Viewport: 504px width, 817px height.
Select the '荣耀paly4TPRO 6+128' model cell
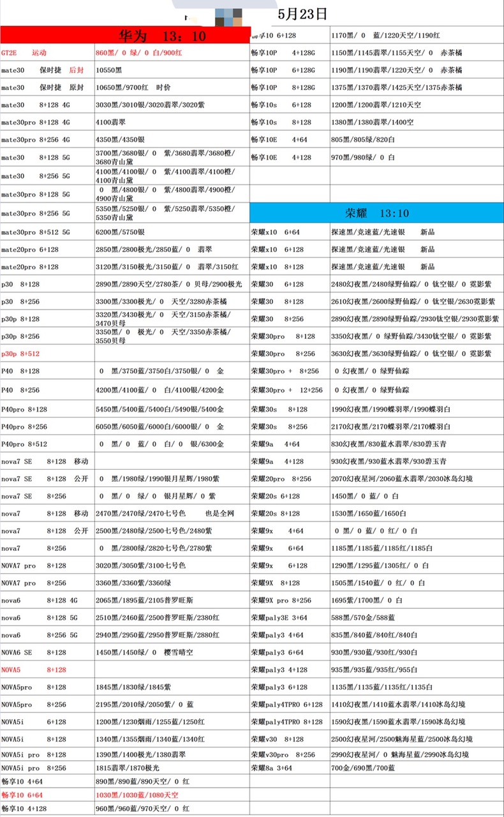point(290,705)
